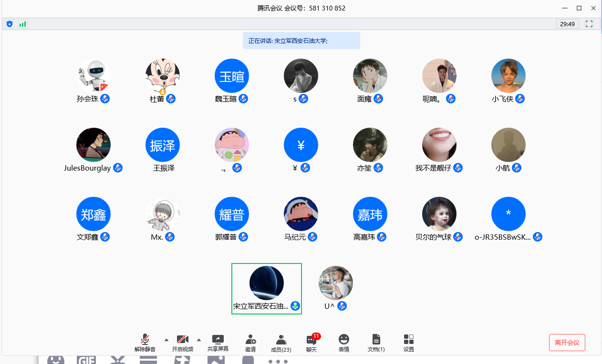The image size is (602, 364).
Task: Select the speaking participant 宋立军西安石油 tile
Action: pos(266,288)
